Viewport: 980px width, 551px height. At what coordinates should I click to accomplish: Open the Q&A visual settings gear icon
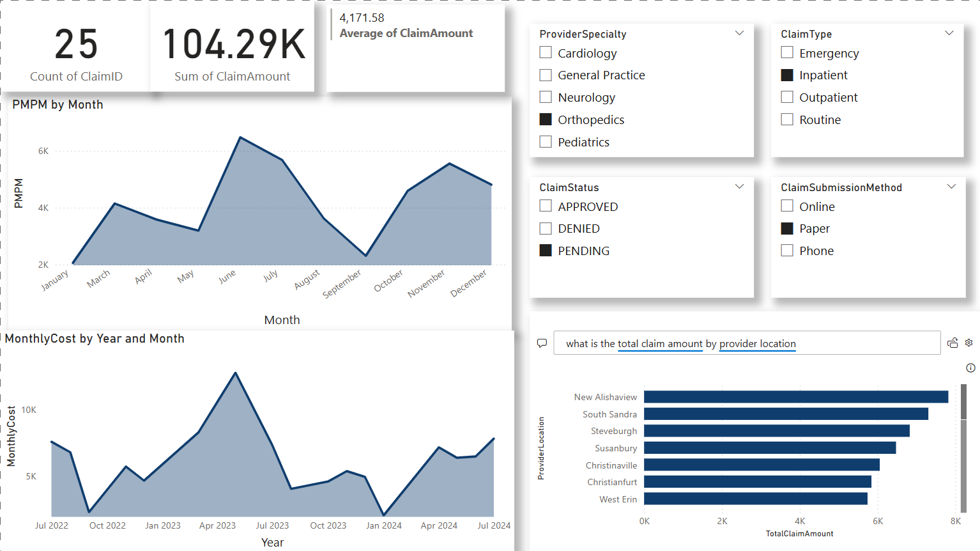coord(969,343)
